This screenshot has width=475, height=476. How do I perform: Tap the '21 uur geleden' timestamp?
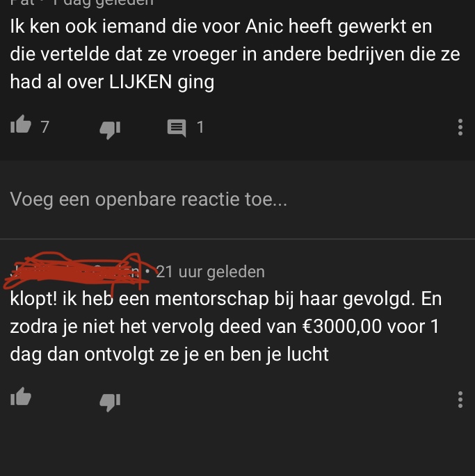[x=210, y=272]
